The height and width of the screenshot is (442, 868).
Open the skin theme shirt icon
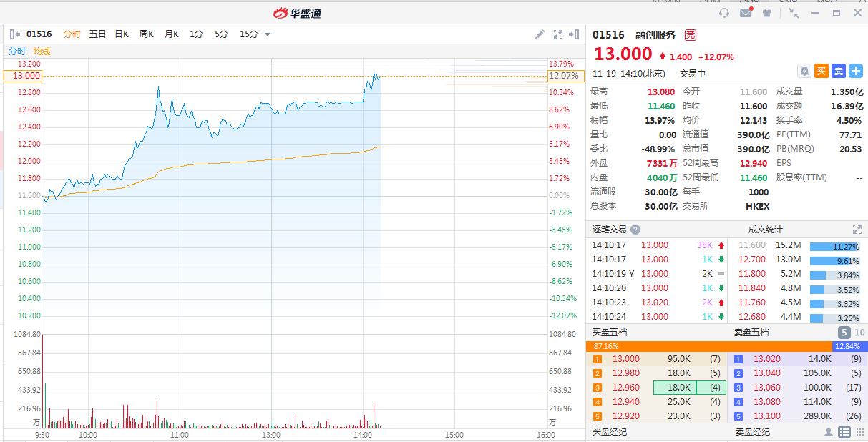768,13
